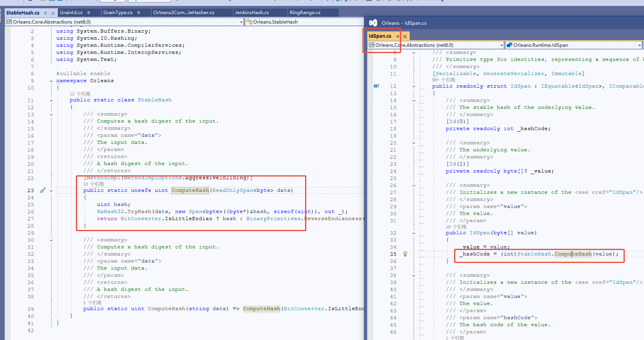Viewport: 644px width, 340px height.
Task: Select the IdSpan.cs tab
Action: point(380,36)
